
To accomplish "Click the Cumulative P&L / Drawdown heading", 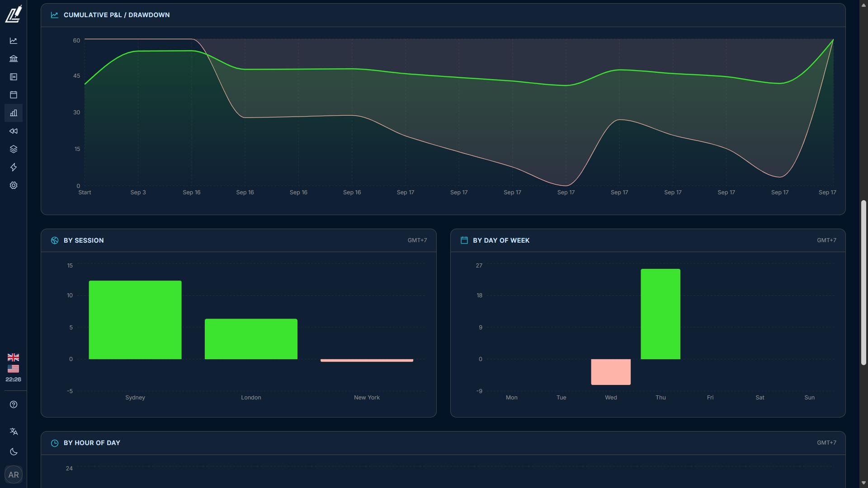I will [x=117, y=15].
